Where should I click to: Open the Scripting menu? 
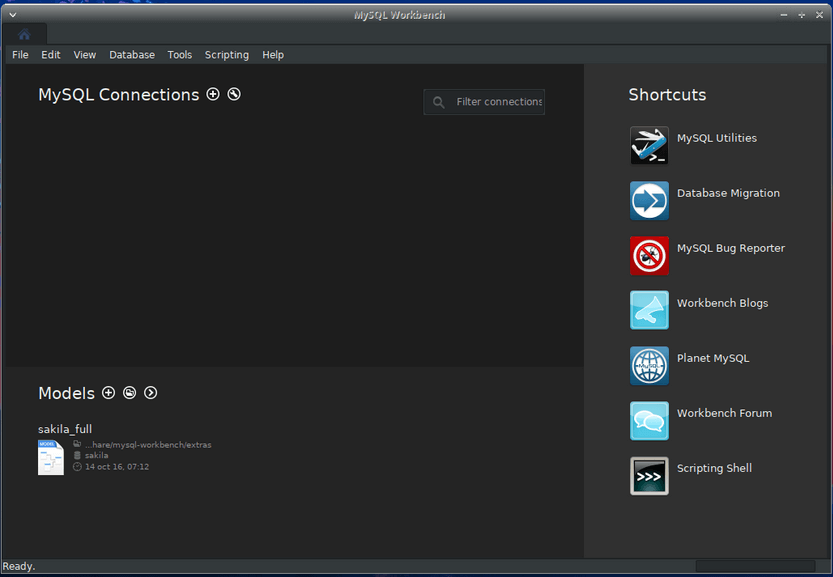pyautogui.click(x=227, y=55)
